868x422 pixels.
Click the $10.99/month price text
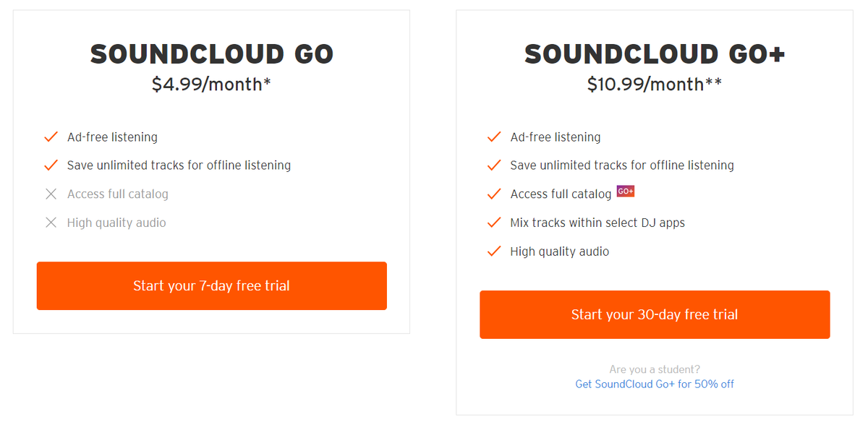[655, 85]
